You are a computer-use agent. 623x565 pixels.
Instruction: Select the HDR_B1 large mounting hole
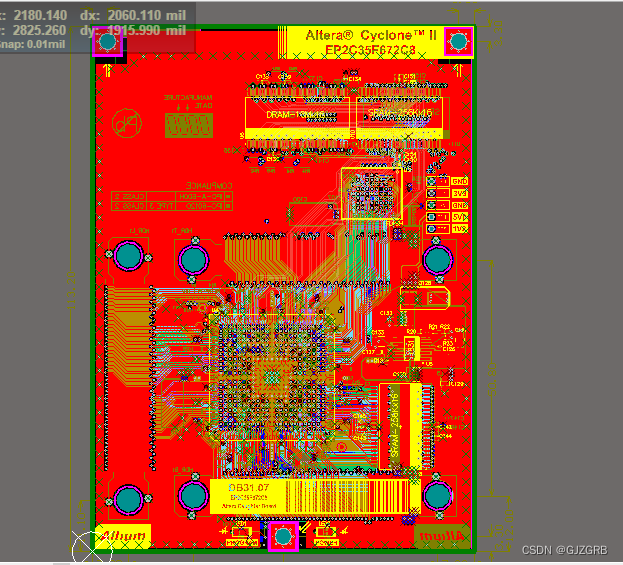coord(193,496)
